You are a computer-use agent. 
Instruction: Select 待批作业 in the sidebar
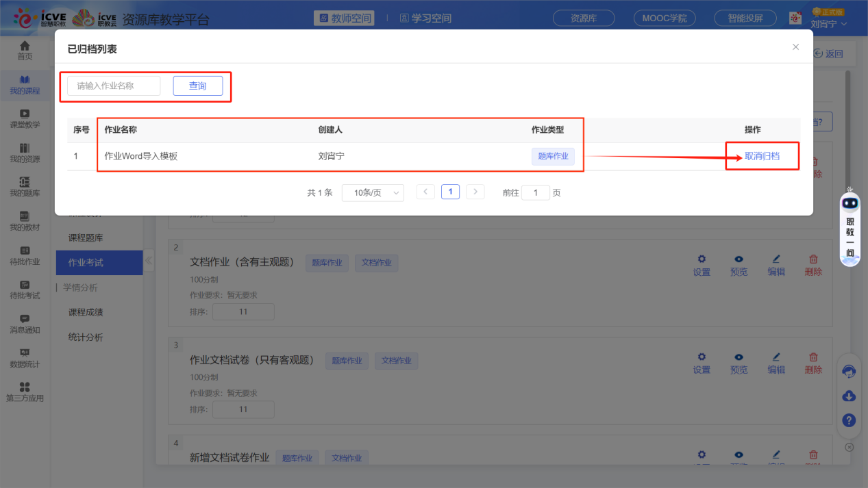[25, 257]
